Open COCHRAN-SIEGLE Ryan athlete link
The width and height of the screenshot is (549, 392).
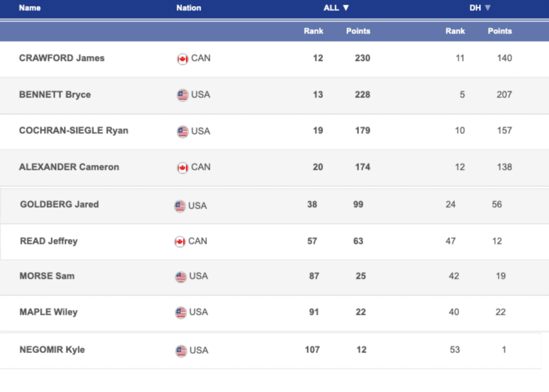pyautogui.click(x=73, y=131)
